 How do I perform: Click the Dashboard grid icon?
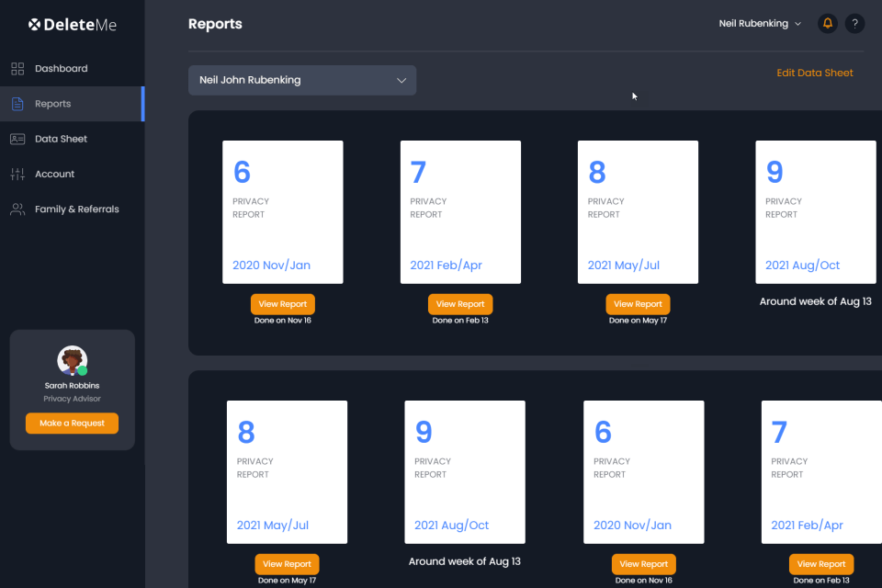tap(17, 69)
